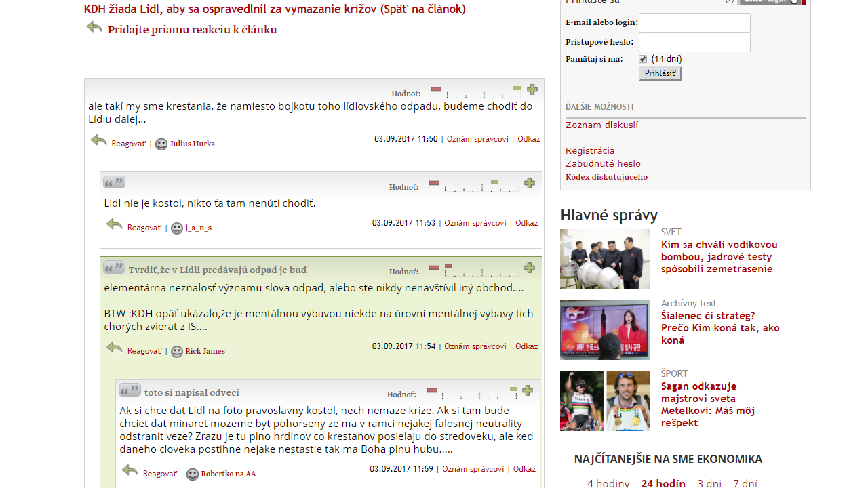Click 'Reagovať' on j_a_n_s comment
Image resolution: width=868 pixels, height=488 pixels.
pyautogui.click(x=144, y=228)
